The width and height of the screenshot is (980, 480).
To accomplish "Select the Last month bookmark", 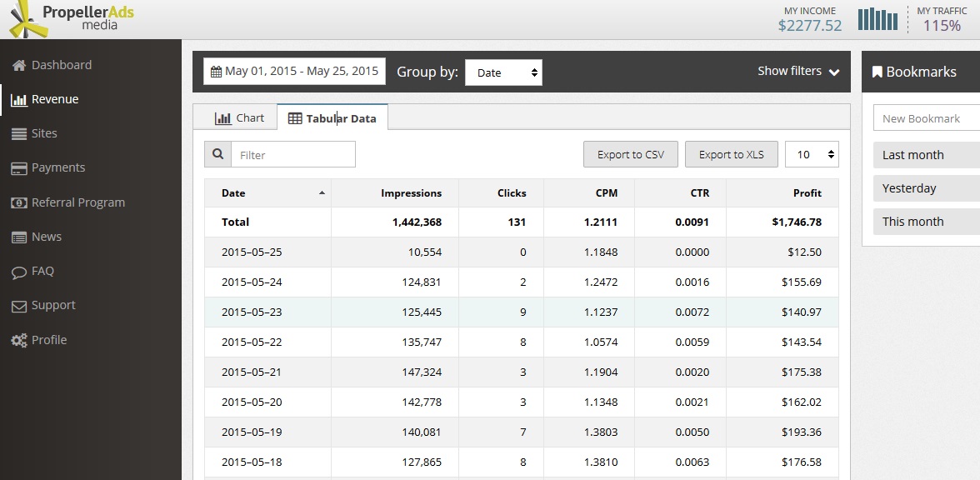I will pyautogui.click(x=913, y=155).
